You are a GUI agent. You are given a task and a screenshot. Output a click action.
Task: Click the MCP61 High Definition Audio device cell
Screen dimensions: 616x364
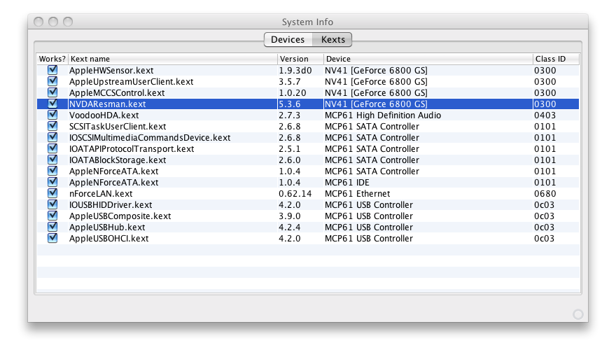[383, 115]
